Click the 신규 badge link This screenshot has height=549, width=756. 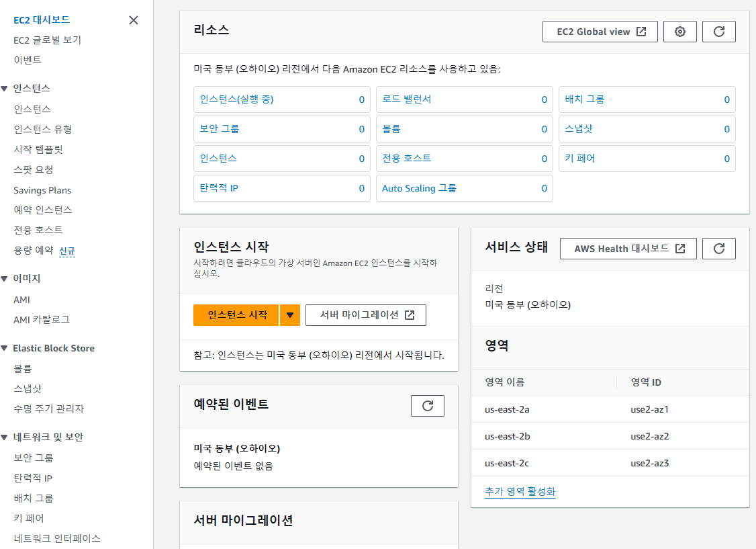tap(67, 251)
